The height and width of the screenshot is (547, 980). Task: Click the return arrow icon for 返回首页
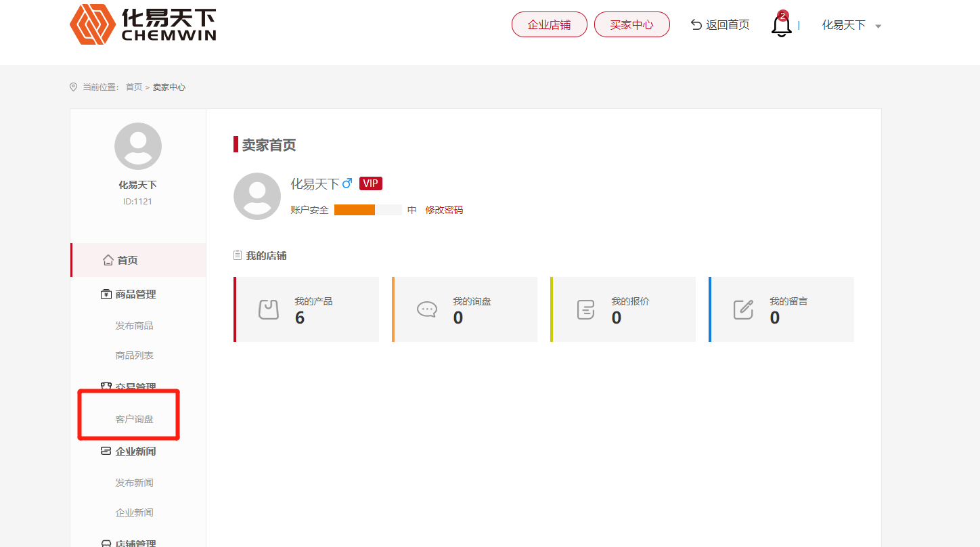coord(696,25)
